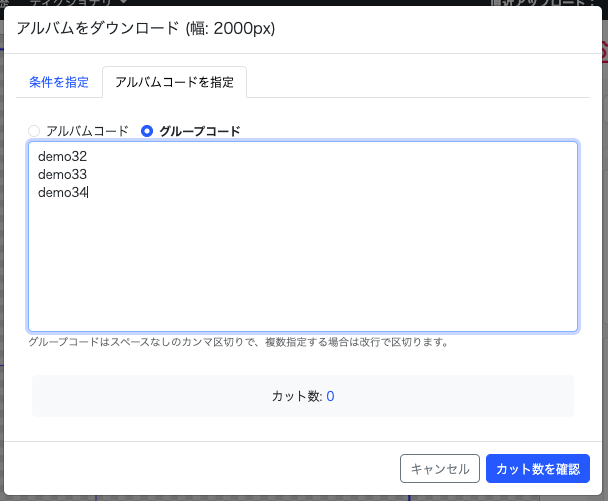Image resolution: width=608 pixels, height=501 pixels.
Task: Click the bold グループコード label text
Action: [200, 131]
